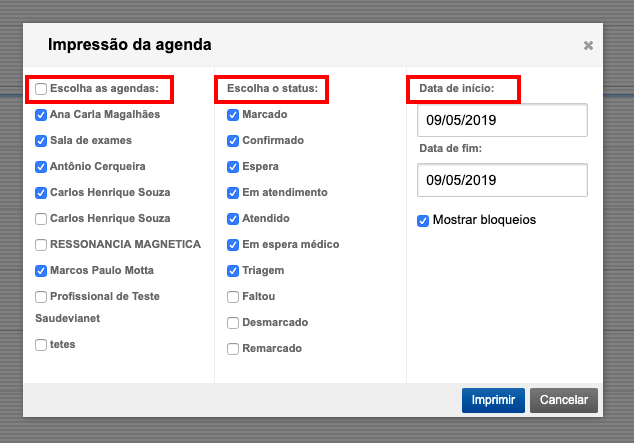Click the Cancelar button
The height and width of the screenshot is (443, 634).
pos(564,400)
